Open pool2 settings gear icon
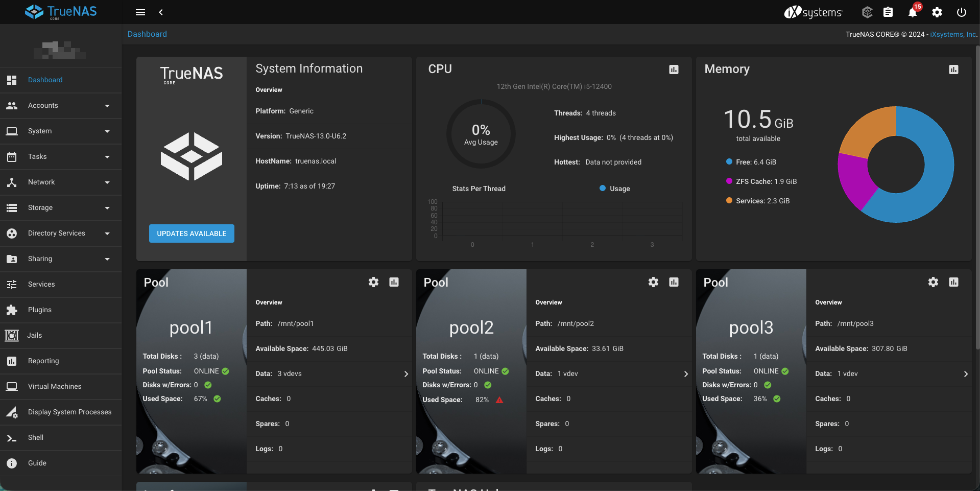 coord(653,282)
